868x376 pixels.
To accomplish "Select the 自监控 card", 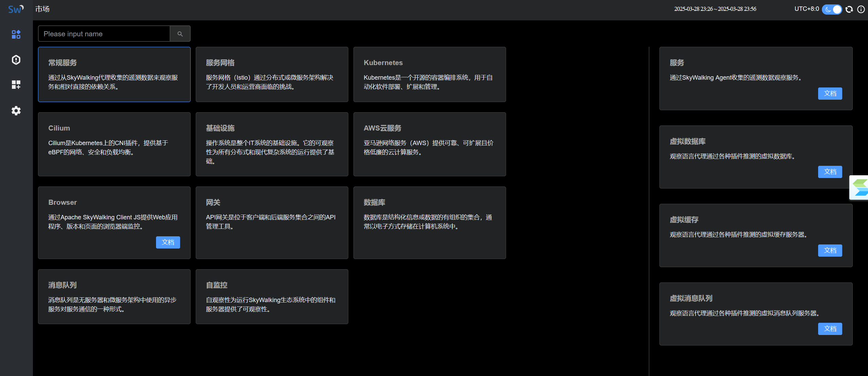I will 272,297.
